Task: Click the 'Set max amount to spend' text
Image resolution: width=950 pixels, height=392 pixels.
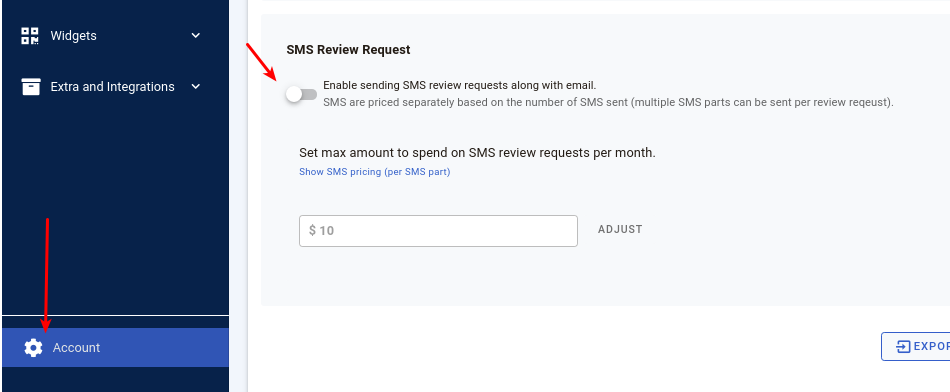Action: coord(477,153)
